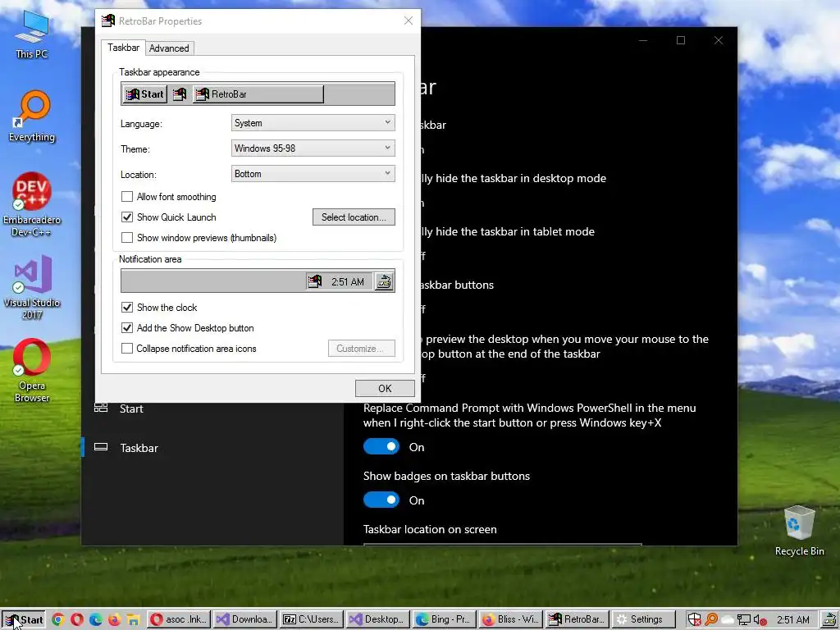Switch to the Desktop Visual Studio taskbar button
840x630 pixels.
click(x=377, y=620)
